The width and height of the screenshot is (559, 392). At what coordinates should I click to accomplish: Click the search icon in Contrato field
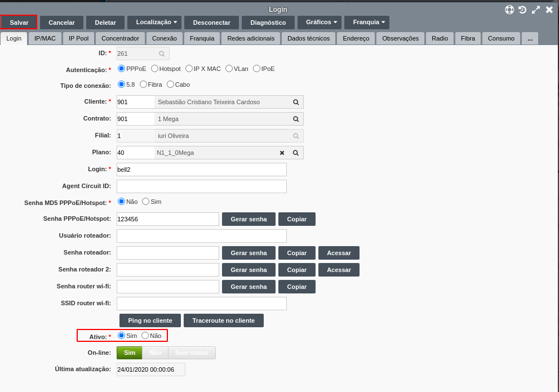(296, 119)
